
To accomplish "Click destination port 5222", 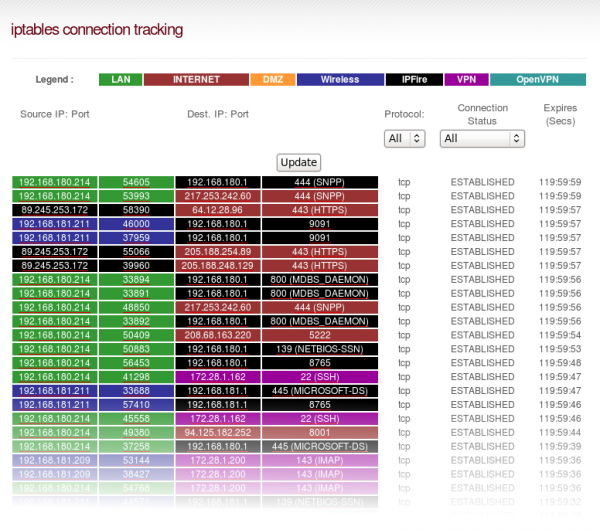I will [320, 335].
